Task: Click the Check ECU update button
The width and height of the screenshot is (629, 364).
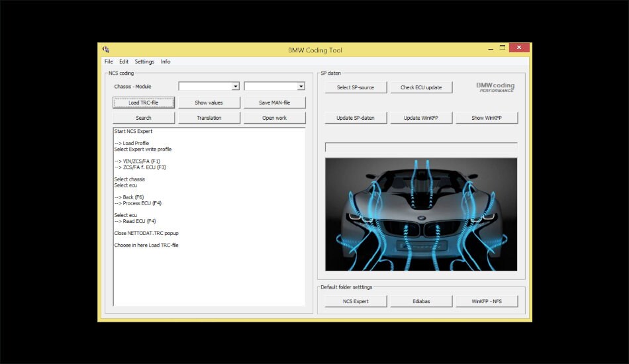Action: click(x=421, y=87)
